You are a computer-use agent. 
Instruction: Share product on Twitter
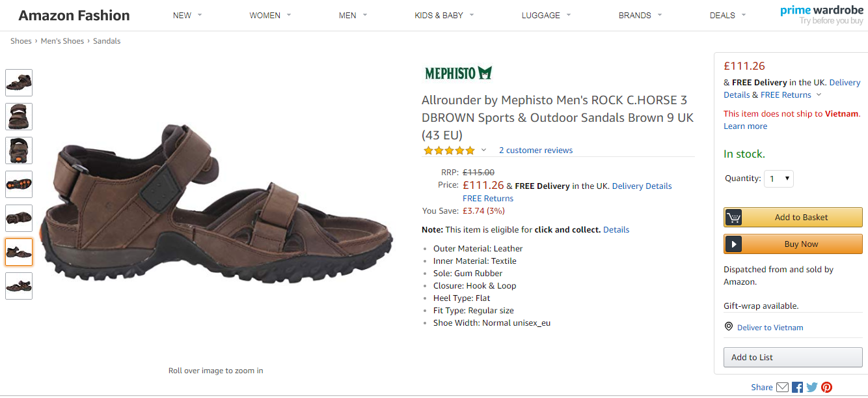pos(812,387)
